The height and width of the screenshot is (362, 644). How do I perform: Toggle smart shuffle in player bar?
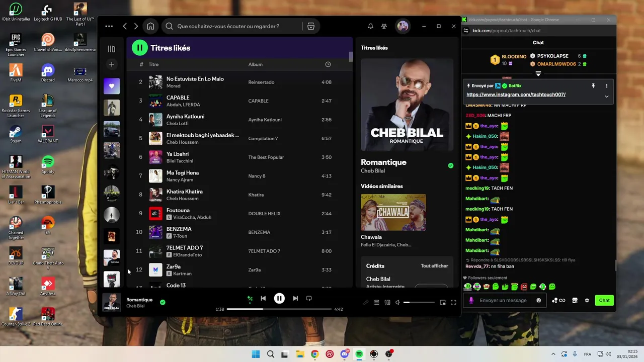[x=250, y=299]
